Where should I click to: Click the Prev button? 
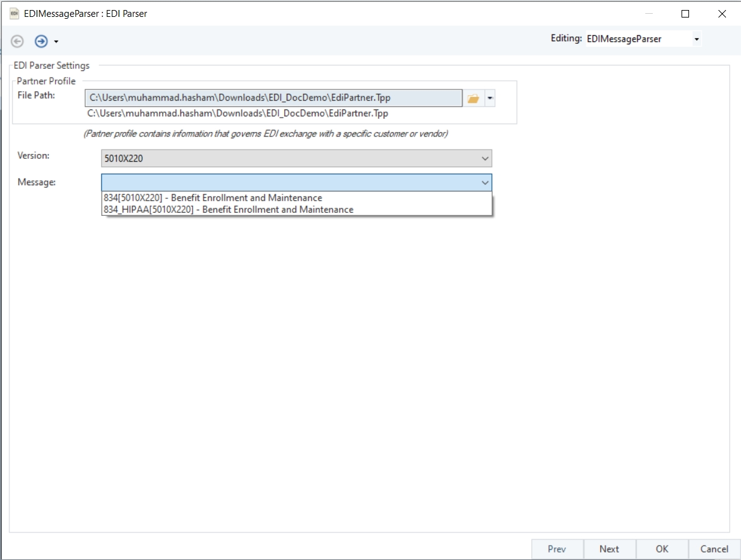tap(557, 549)
